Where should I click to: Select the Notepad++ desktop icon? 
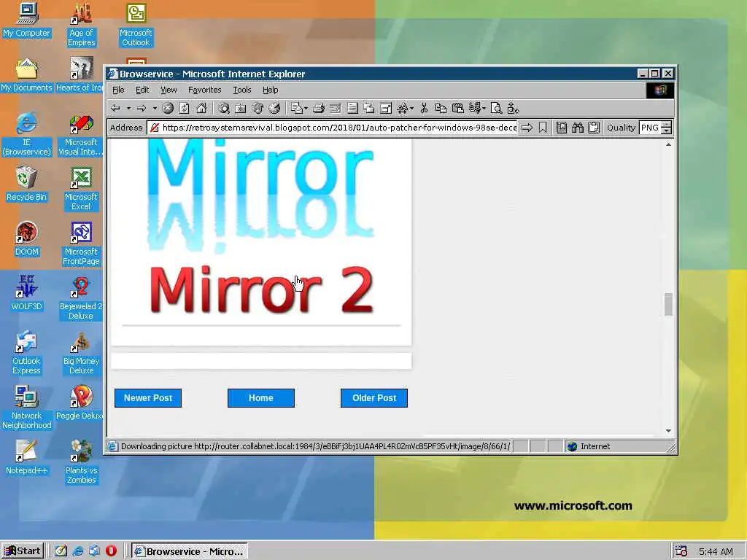click(x=26, y=458)
